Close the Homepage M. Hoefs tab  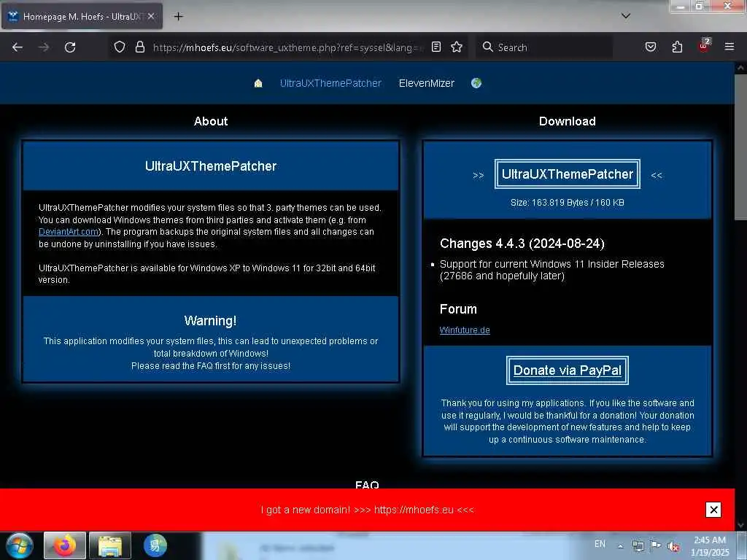click(150, 16)
